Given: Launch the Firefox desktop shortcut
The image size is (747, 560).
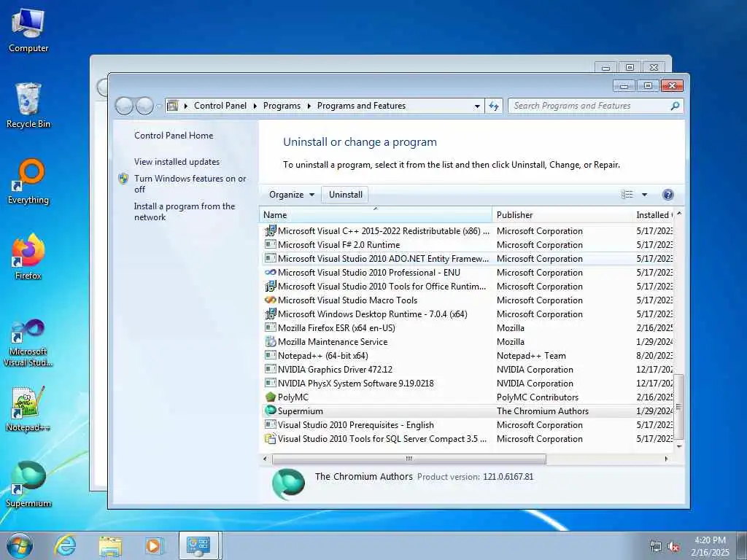Looking at the screenshot, I should click(x=28, y=257).
